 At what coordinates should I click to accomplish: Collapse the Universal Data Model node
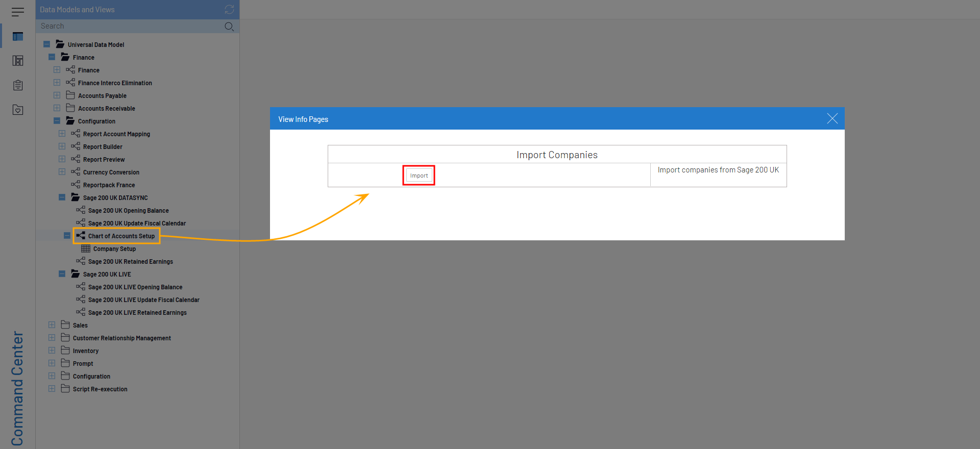[x=47, y=44]
